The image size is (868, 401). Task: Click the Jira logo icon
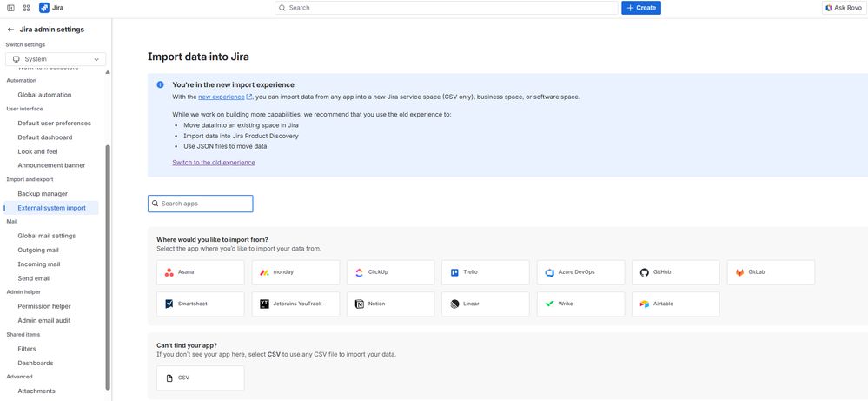point(43,8)
